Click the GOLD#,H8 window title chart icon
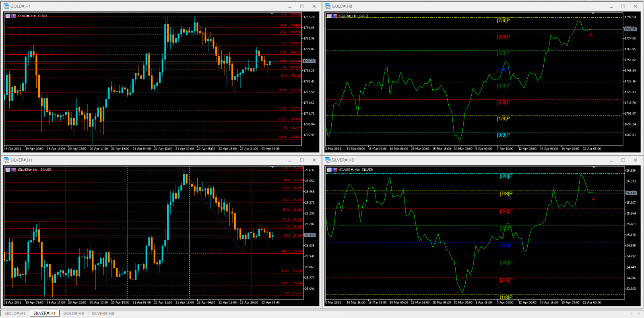Viewport: 644px width, 318px height. pos(328,6)
